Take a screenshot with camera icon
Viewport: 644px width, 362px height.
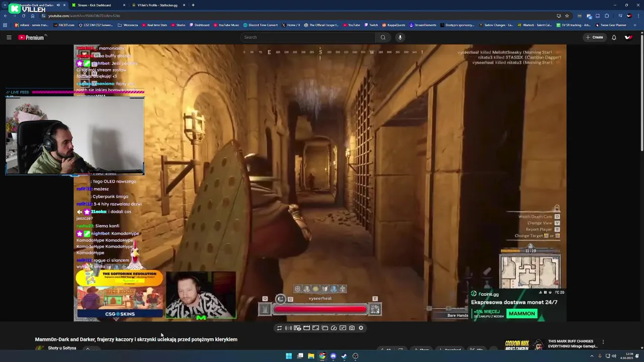tap(352, 328)
